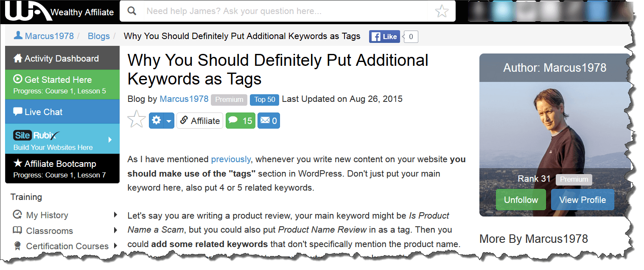Open the 'previously' hyperlink in the article

(x=230, y=159)
